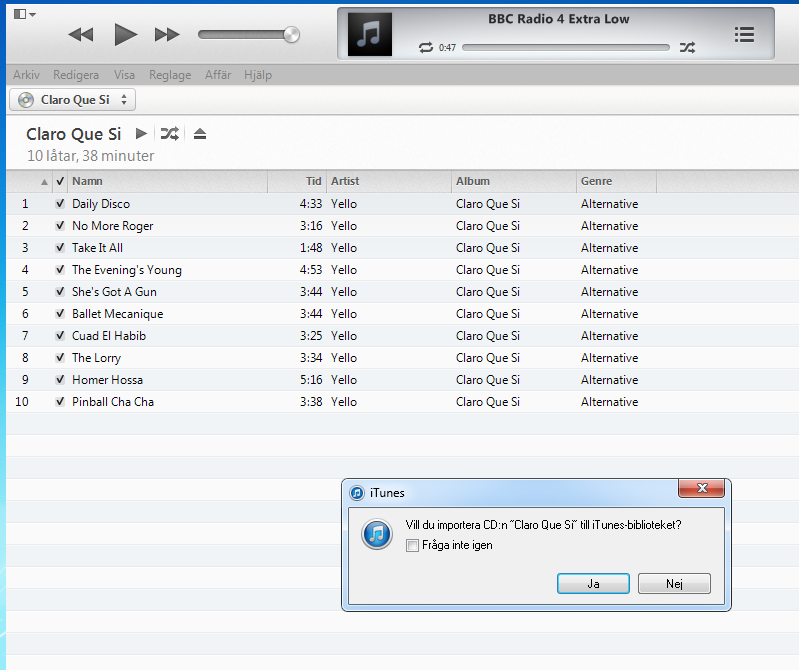Shuffle the Claro Que Si CD tracks

[170, 133]
